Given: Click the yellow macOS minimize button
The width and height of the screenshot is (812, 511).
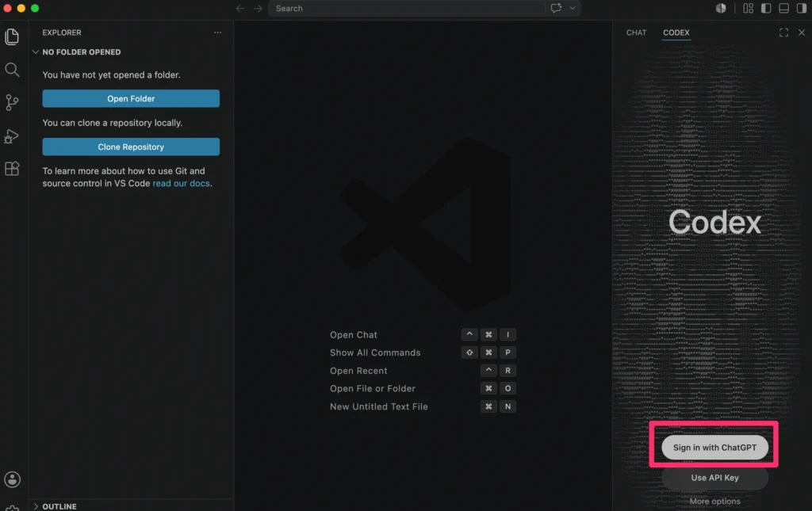Looking at the screenshot, I should point(21,8).
